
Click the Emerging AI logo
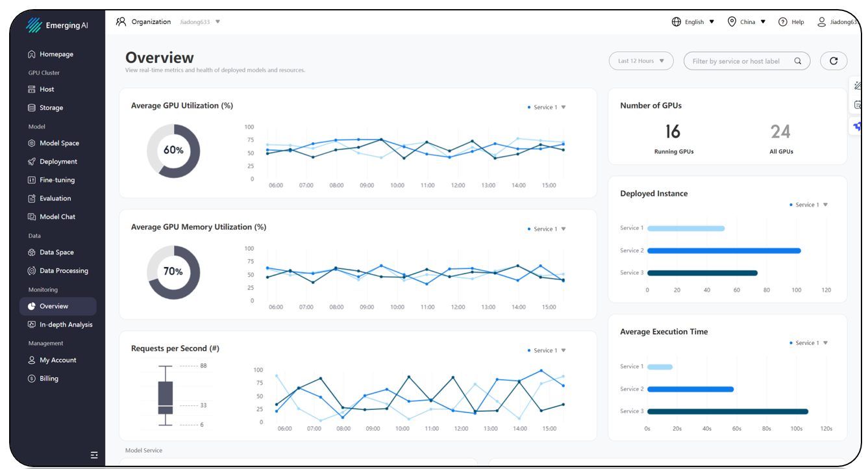click(x=56, y=25)
